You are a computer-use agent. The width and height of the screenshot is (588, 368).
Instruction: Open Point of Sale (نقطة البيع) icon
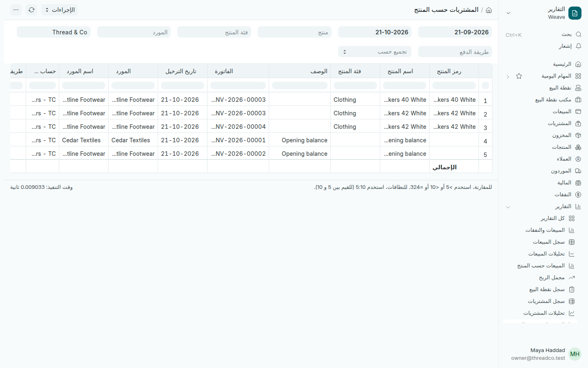click(578, 88)
